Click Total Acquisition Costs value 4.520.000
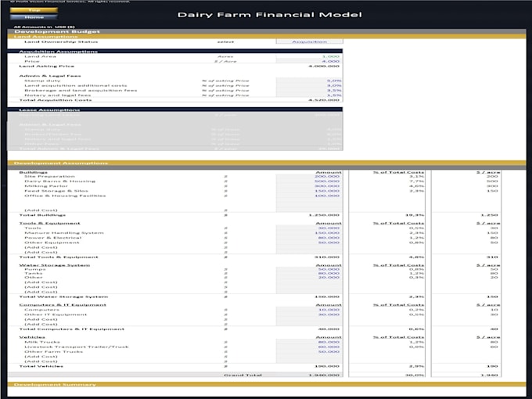 (x=324, y=100)
